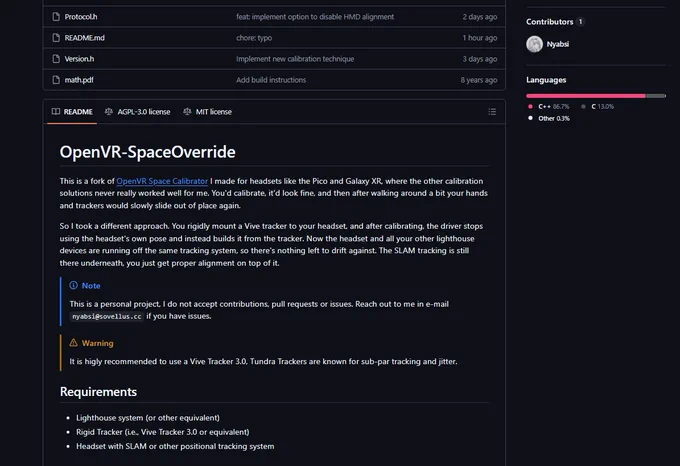Image resolution: width=680 pixels, height=466 pixels.
Task: Click the Languages heading
Action: [x=546, y=80]
